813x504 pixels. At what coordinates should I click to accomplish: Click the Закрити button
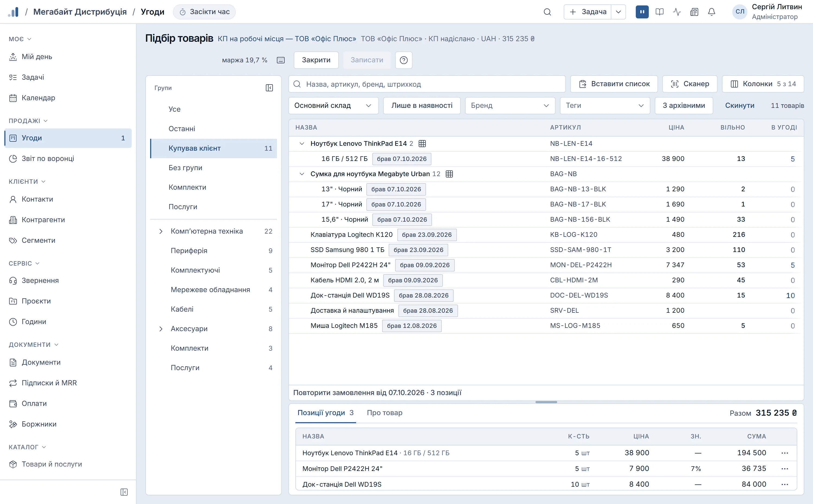(316, 60)
